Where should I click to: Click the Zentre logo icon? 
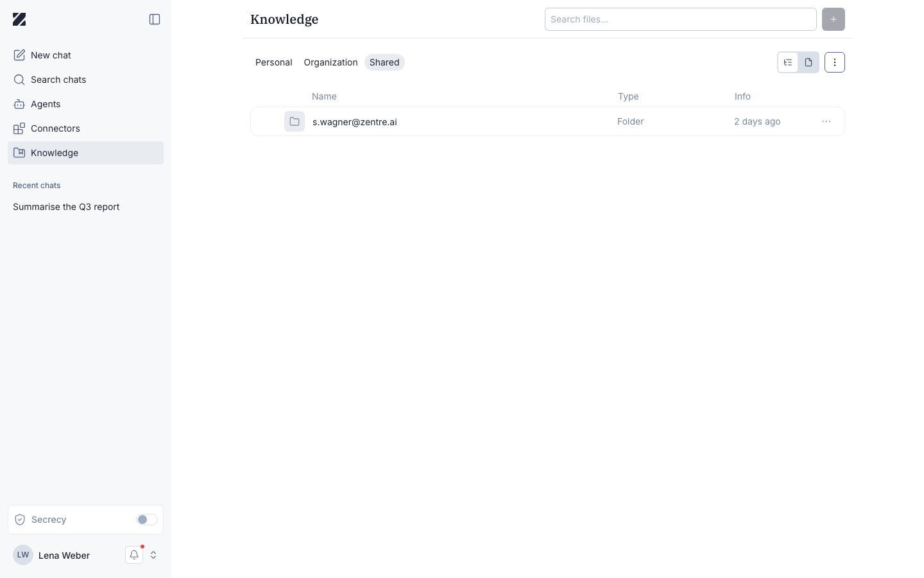[19, 19]
